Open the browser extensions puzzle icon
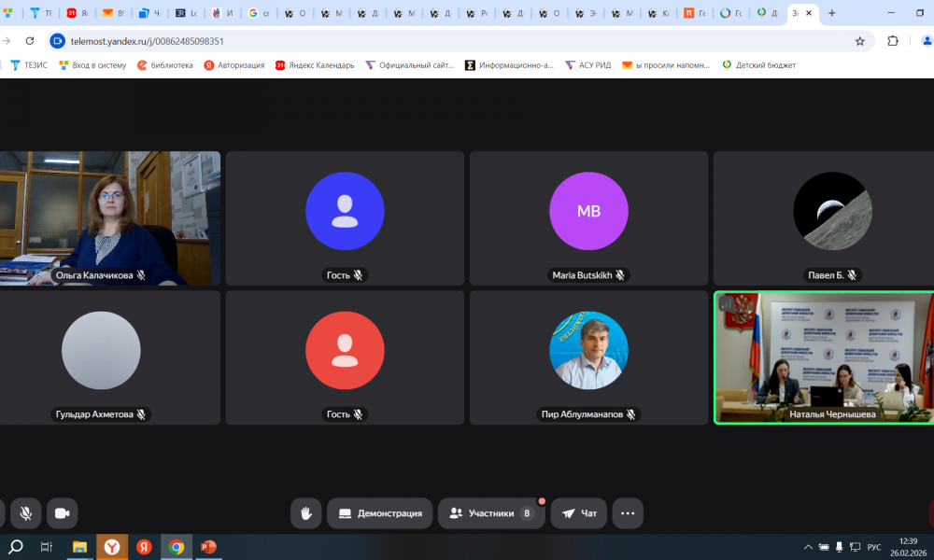The width and height of the screenshot is (934, 560). tap(893, 41)
